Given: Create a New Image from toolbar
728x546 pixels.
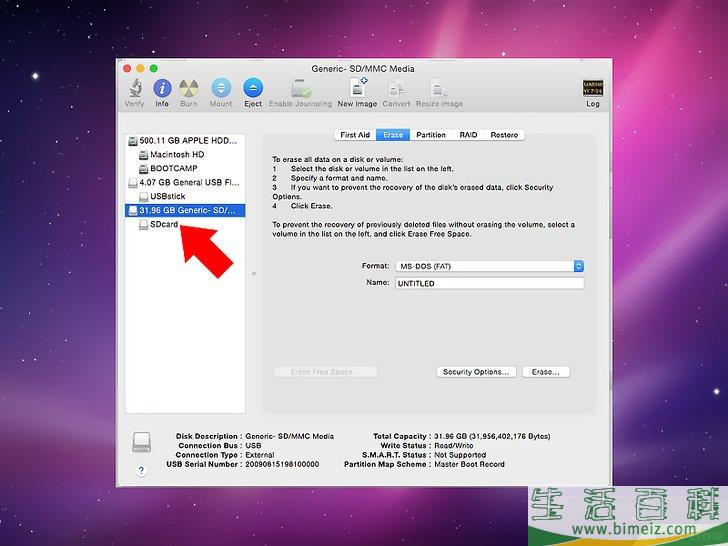Looking at the screenshot, I should pyautogui.click(x=358, y=88).
